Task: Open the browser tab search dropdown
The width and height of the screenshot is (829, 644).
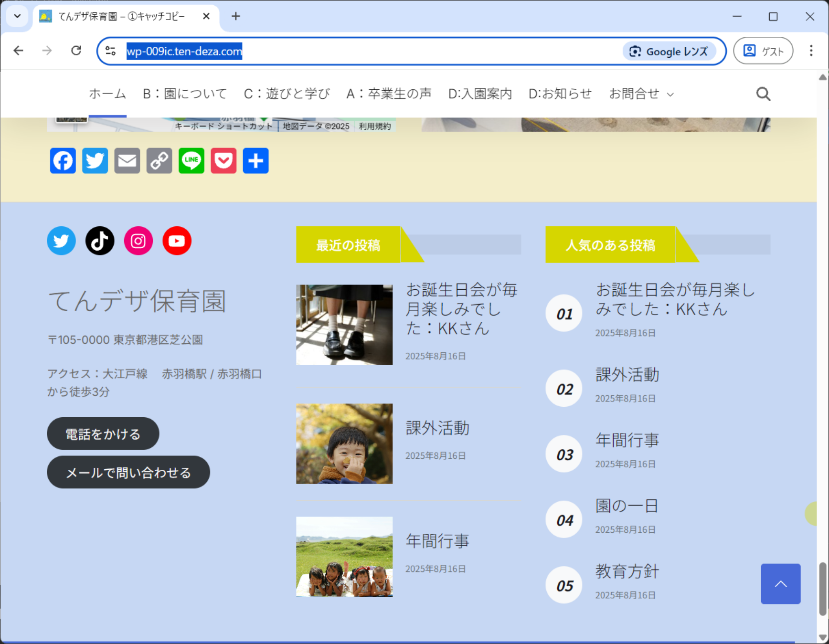Action: (x=17, y=16)
